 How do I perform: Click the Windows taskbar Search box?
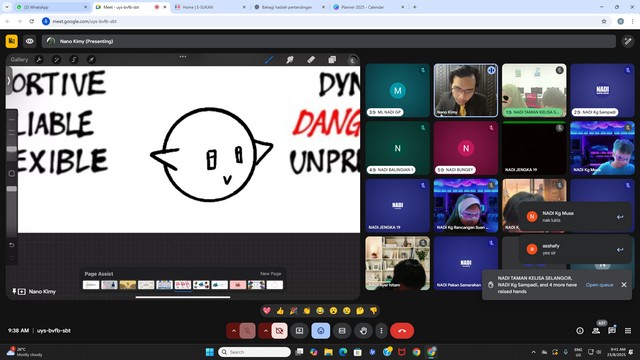[x=254, y=352]
